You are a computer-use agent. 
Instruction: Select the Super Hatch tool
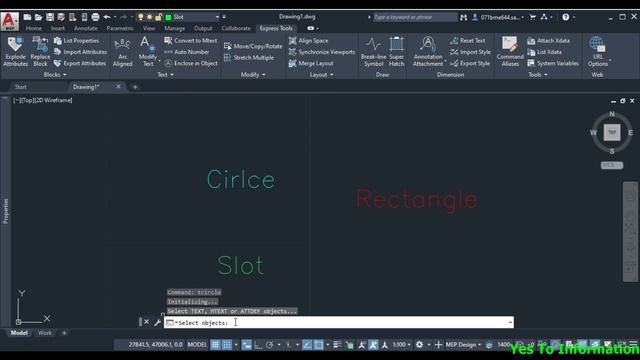pos(396,51)
